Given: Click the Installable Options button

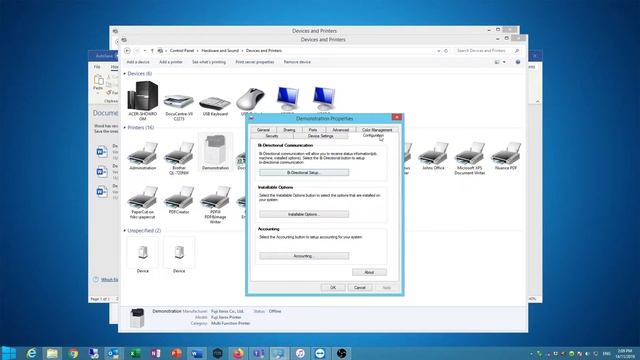Looking at the screenshot, I should (304, 214).
